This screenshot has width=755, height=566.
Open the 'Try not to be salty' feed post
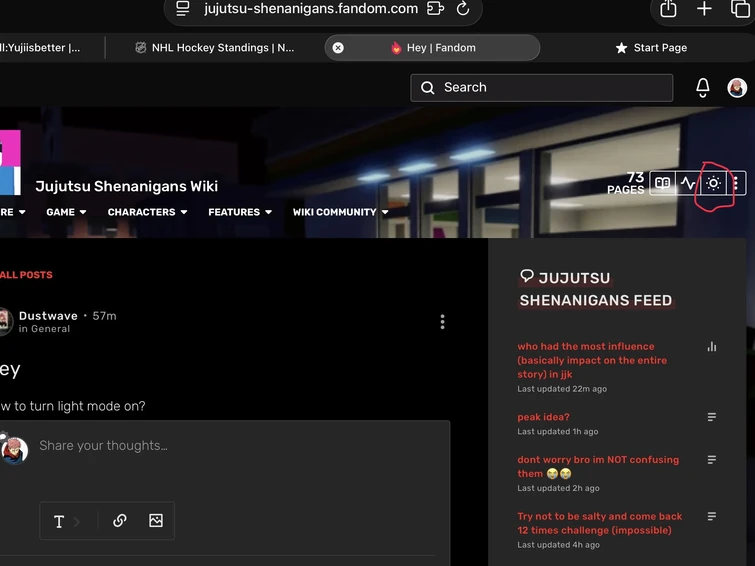(599, 523)
